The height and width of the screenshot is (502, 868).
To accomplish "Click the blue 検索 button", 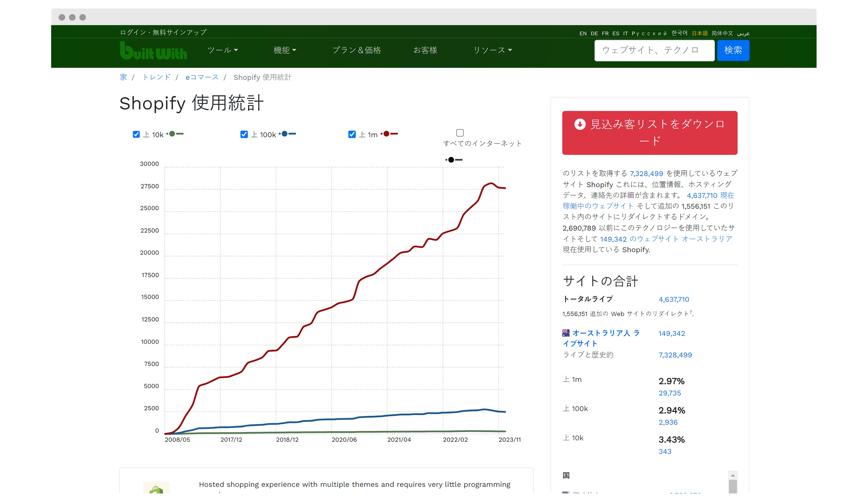I will [733, 50].
